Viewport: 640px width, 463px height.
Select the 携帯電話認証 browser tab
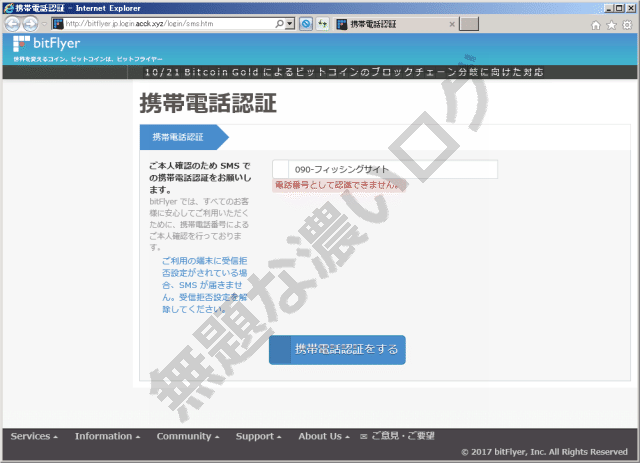[x=394, y=24]
